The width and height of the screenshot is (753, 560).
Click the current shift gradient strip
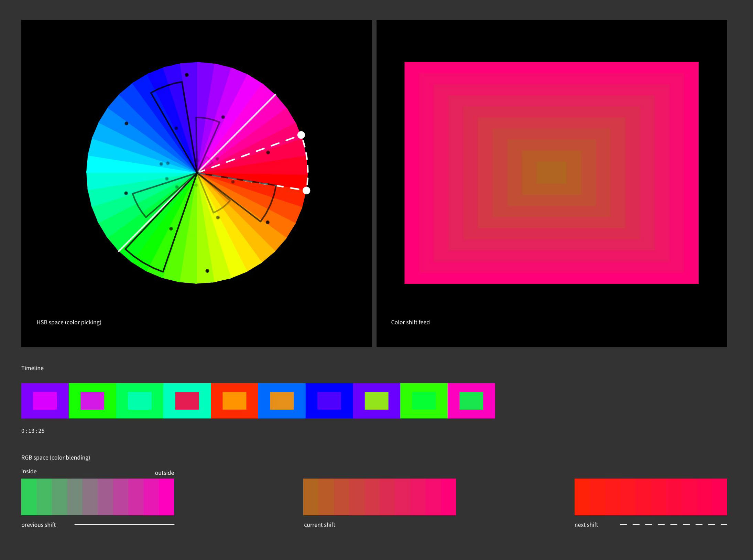pyautogui.click(x=379, y=497)
